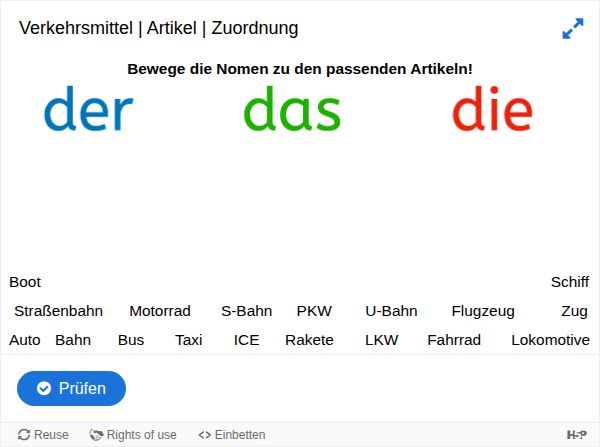
Task: Select the PKW word tile
Action: [314, 311]
